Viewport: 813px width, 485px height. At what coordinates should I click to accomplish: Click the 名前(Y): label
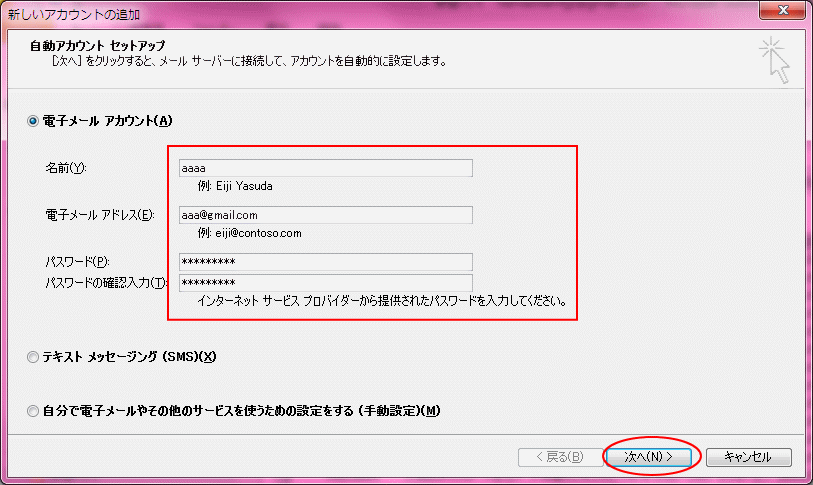[66, 168]
